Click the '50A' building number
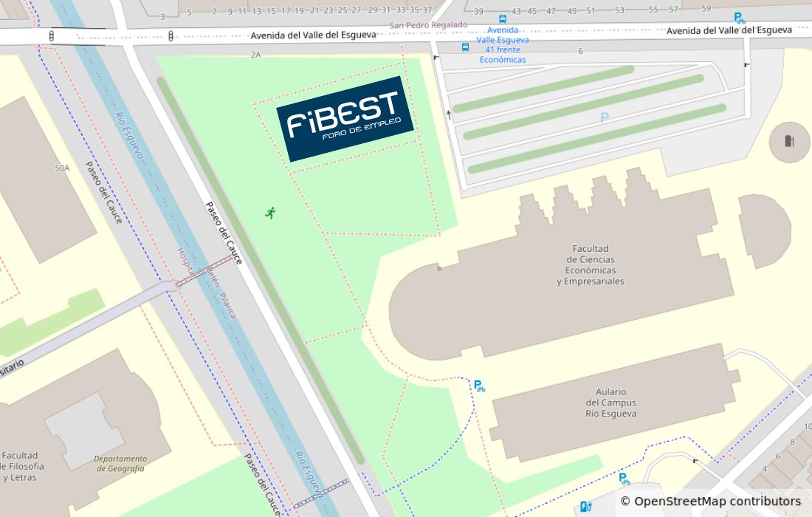This screenshot has height=517, width=812. (x=62, y=168)
